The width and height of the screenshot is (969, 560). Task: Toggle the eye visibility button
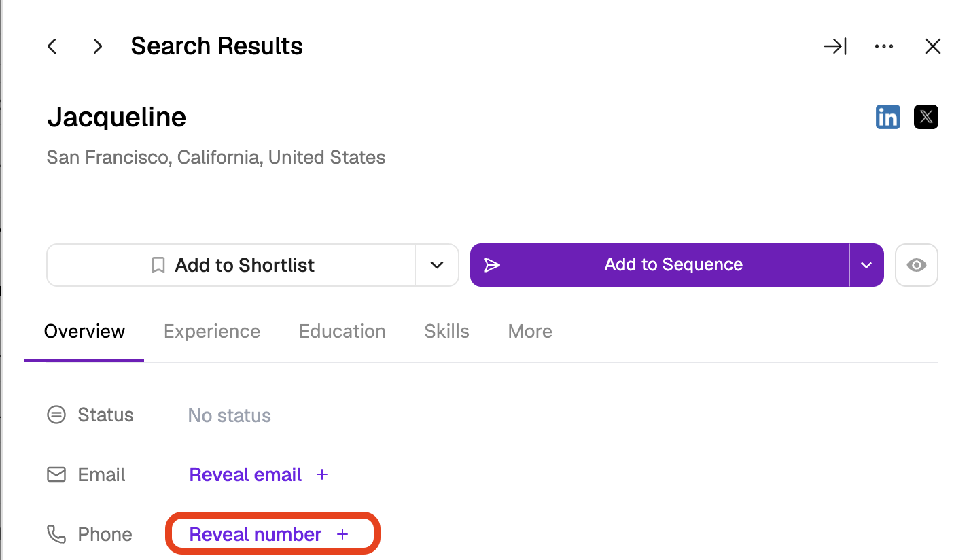click(917, 265)
